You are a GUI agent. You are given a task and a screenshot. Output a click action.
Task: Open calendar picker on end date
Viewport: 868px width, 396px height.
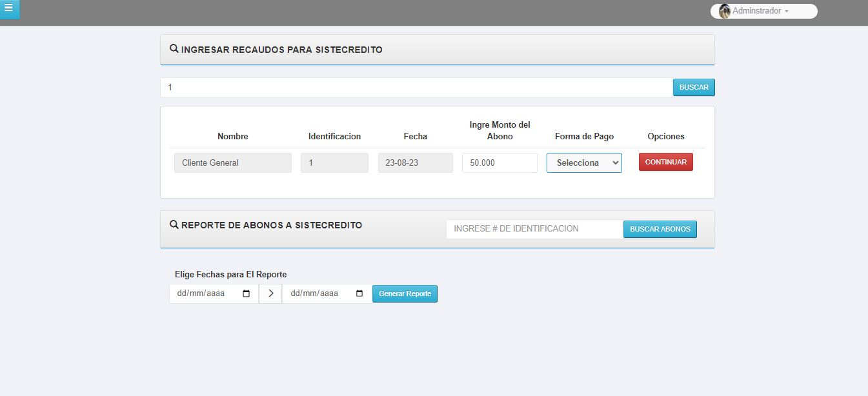tap(360, 294)
